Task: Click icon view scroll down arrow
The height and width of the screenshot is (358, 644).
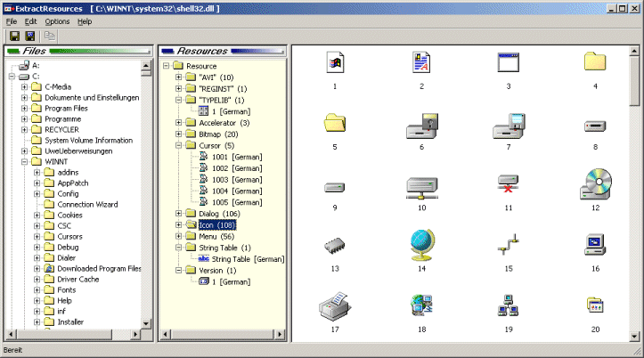Action: tap(634, 337)
